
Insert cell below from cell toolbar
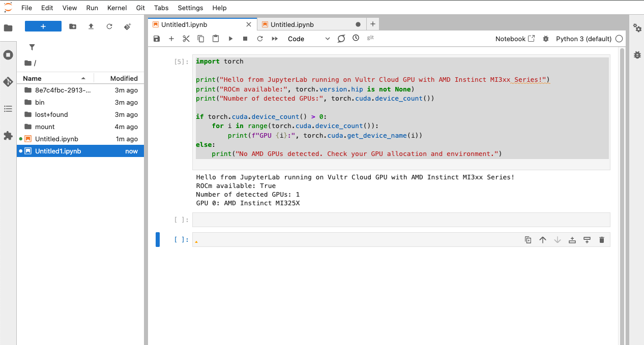pos(587,240)
